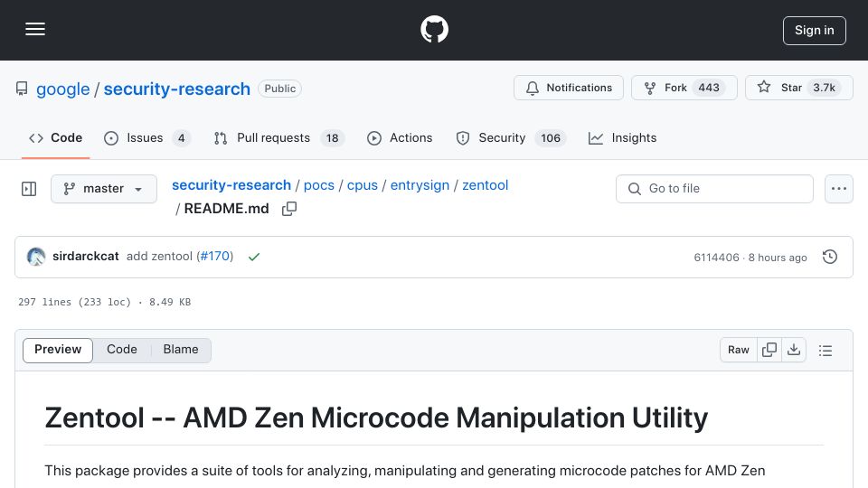This screenshot has height=488, width=868.
Task: Click the Notifications button
Action: tap(569, 88)
